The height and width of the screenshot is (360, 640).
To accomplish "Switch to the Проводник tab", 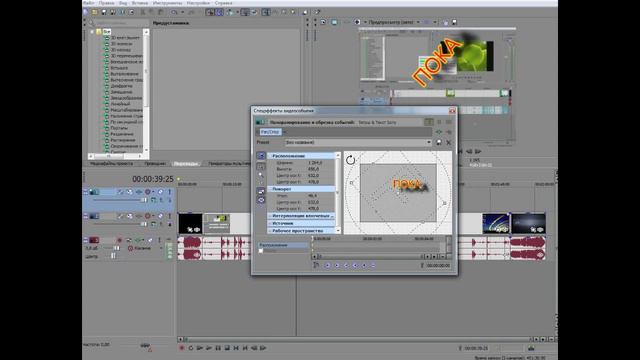I will [155, 164].
